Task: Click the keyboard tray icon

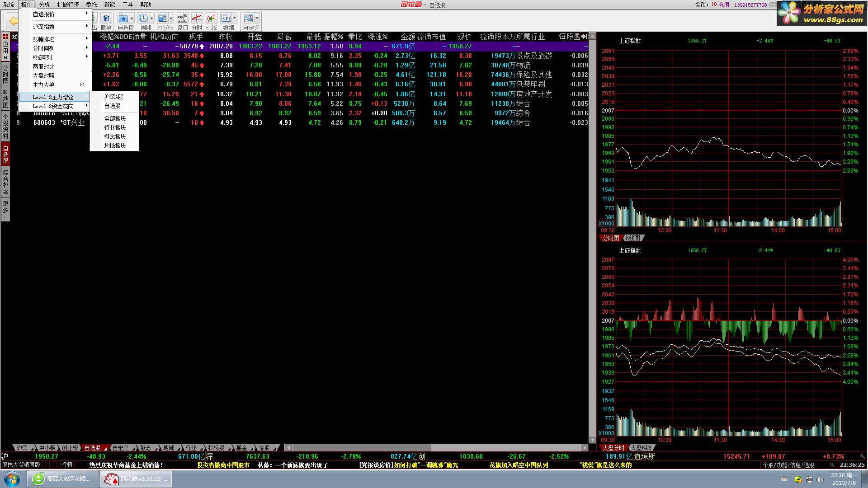Action: pos(784,479)
